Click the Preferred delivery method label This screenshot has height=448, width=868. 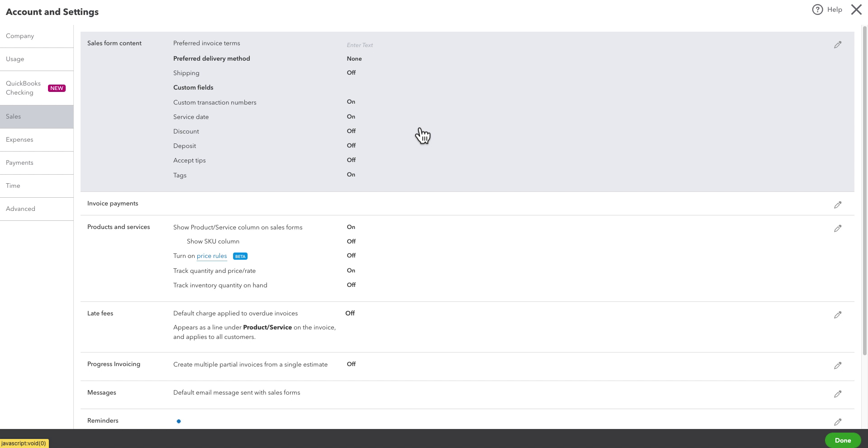(x=211, y=59)
